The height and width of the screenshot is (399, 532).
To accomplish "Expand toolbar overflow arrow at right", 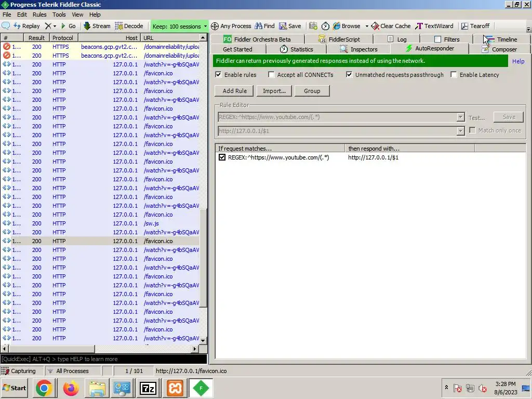I will (528, 29).
